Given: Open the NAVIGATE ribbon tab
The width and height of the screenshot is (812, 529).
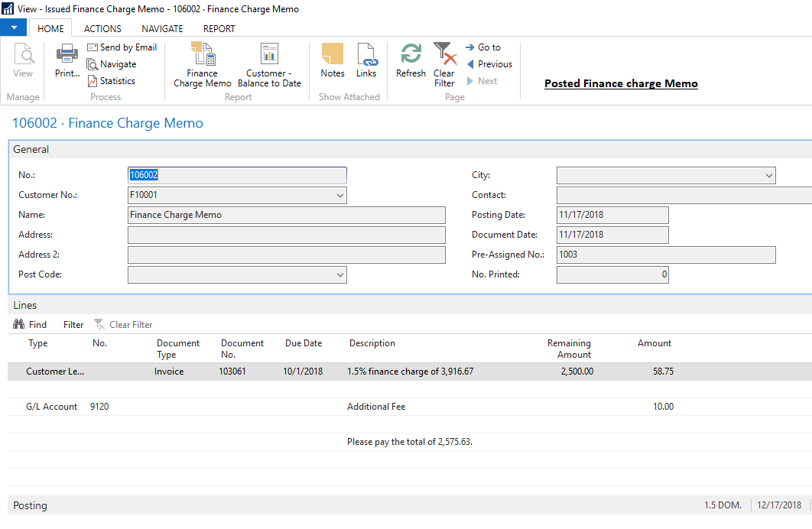Looking at the screenshot, I should (x=162, y=28).
